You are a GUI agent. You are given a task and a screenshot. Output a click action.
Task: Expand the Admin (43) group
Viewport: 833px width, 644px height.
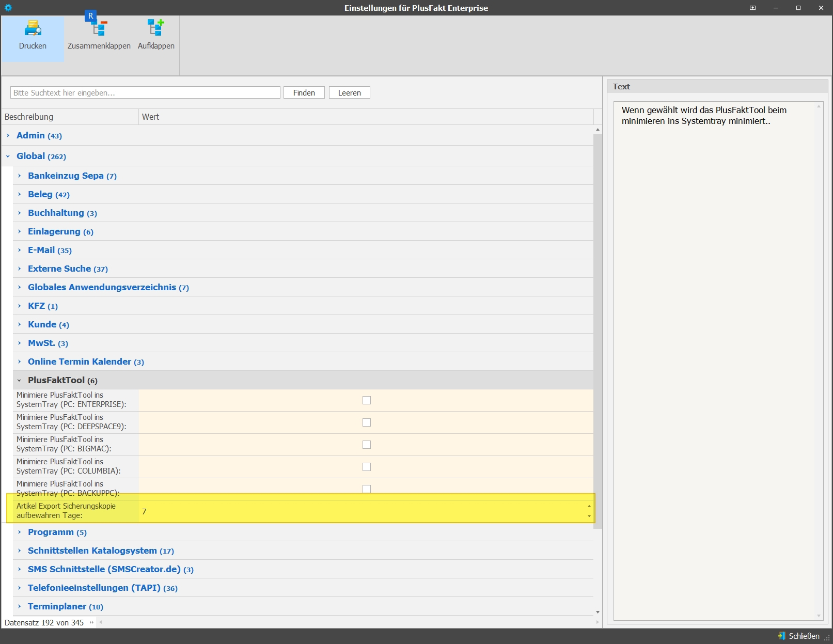8,135
